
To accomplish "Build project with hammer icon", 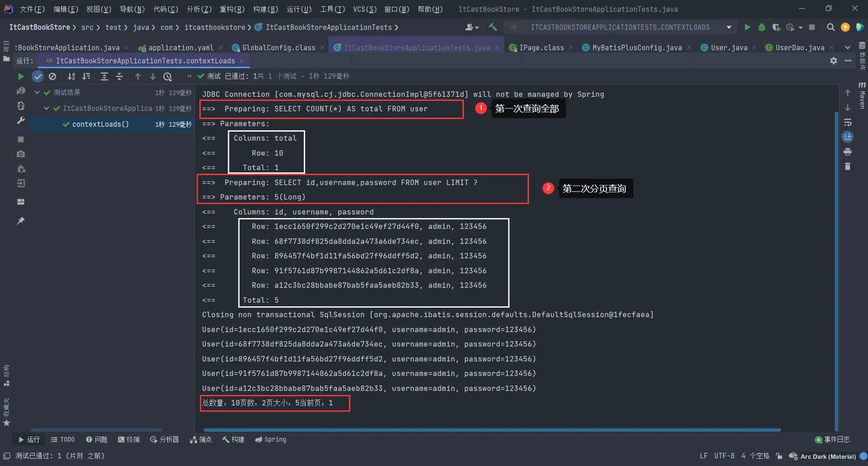I will point(493,27).
